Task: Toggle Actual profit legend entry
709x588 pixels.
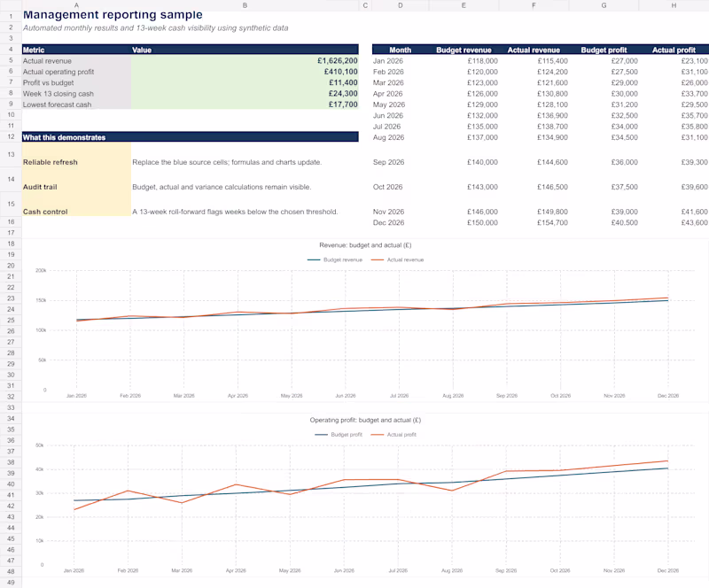Action: (393, 434)
